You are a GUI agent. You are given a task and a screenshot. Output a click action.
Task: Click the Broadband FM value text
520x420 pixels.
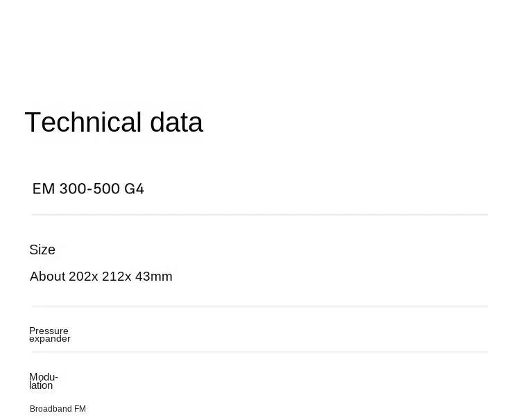(x=58, y=409)
